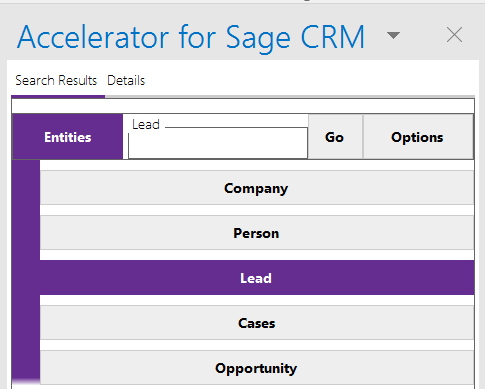The height and width of the screenshot is (389, 485).
Task: Open the Options button
Action: pos(418,137)
